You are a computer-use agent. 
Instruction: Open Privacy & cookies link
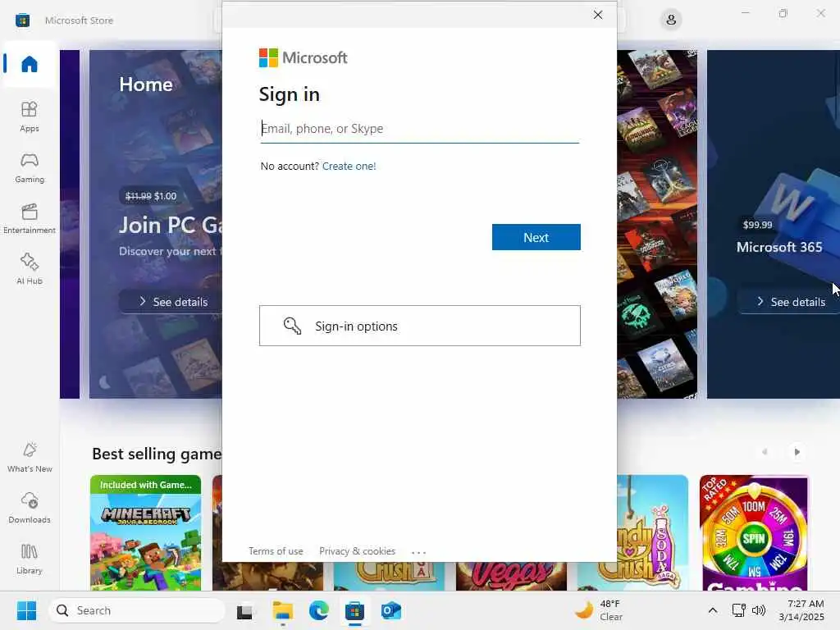(x=358, y=551)
